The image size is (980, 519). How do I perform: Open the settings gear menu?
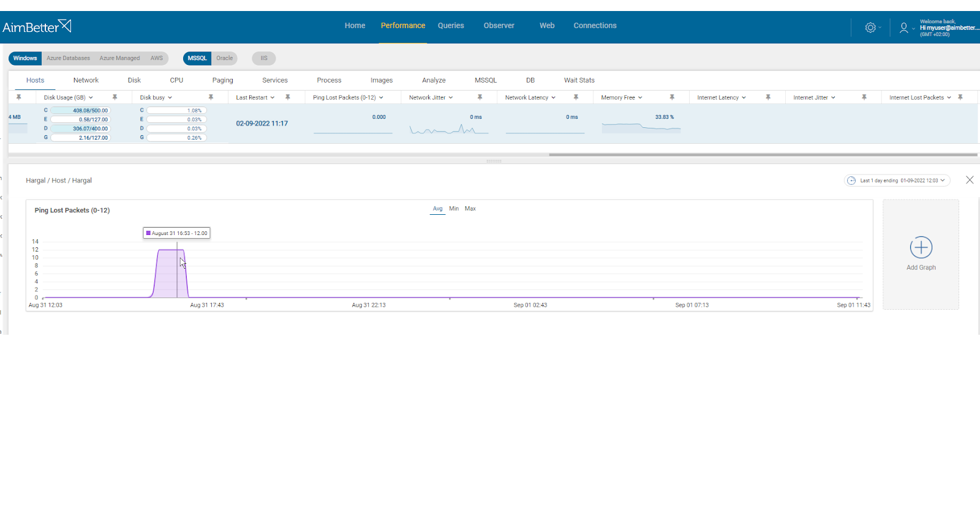(870, 28)
